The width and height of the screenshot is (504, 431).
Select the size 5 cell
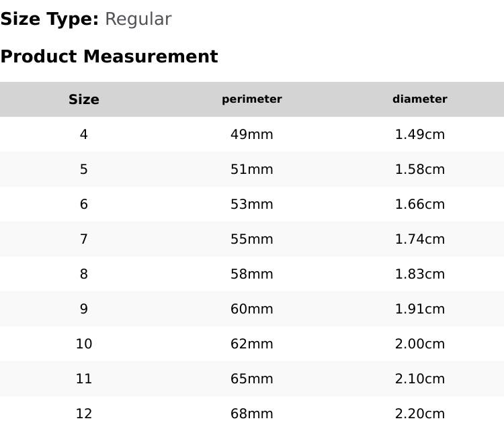(84, 169)
